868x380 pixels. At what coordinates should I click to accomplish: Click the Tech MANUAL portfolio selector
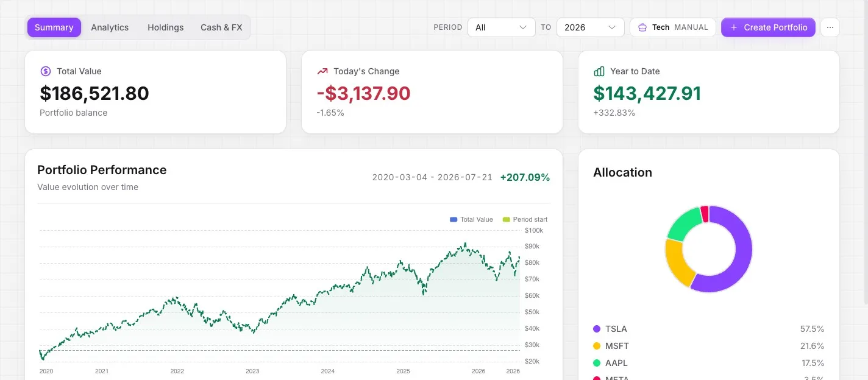[672, 27]
